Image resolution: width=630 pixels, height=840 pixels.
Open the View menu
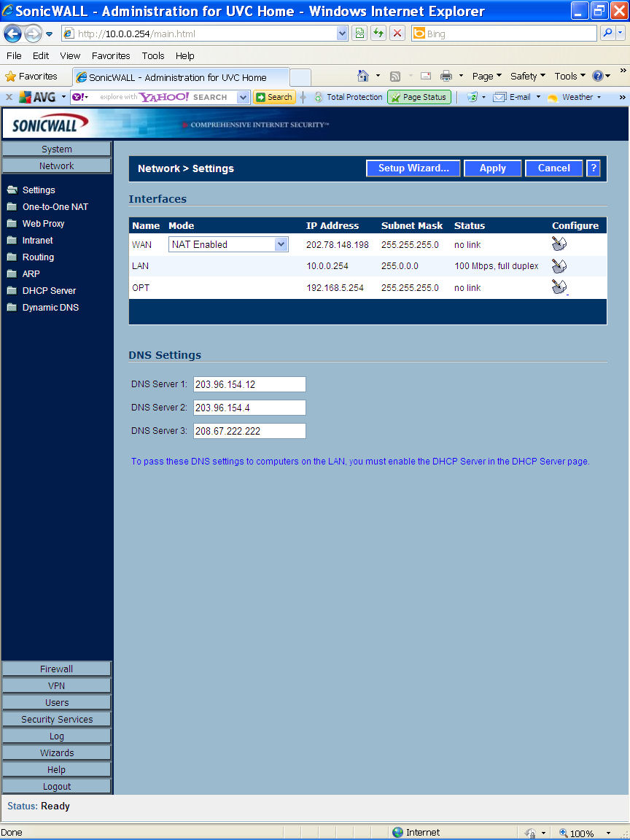coord(70,55)
